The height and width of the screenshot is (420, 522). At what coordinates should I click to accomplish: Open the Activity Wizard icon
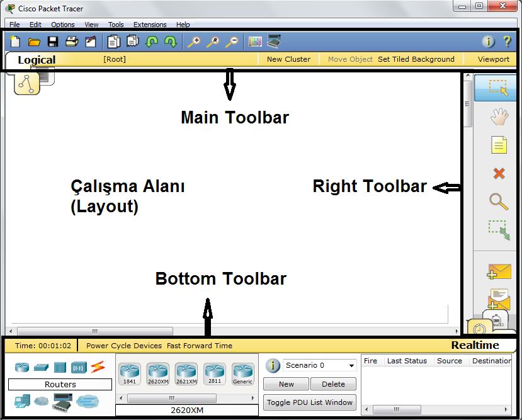tap(91, 42)
